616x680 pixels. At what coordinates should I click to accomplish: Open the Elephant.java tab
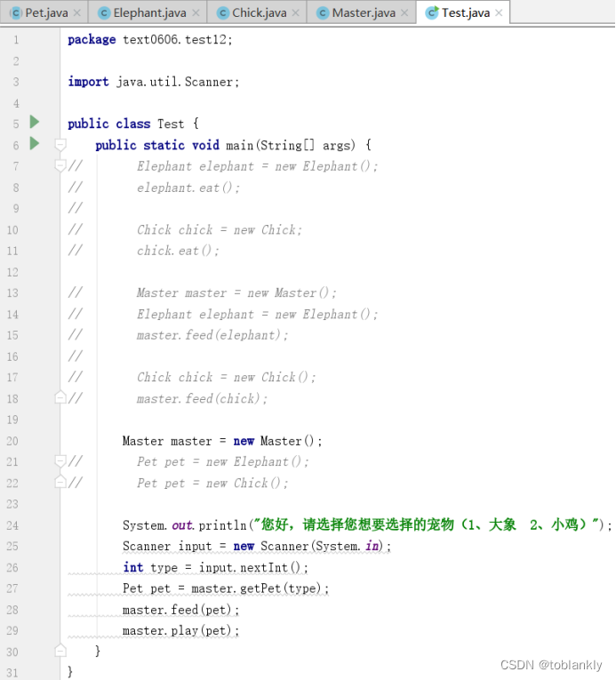[148, 12]
